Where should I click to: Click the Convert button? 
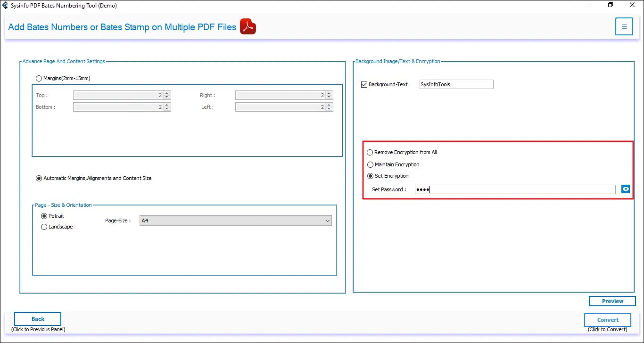click(608, 319)
